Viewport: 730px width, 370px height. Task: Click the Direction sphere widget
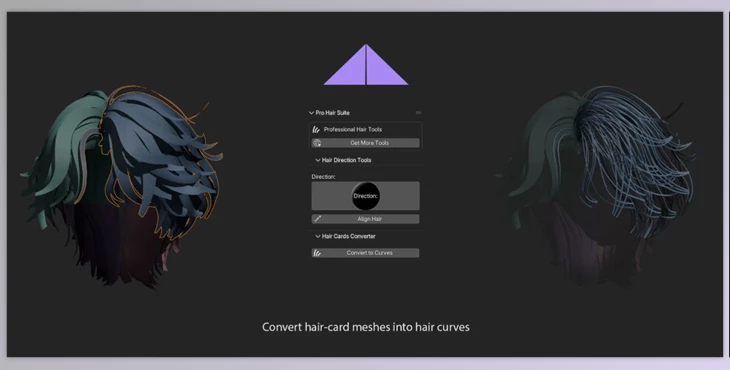[x=365, y=196]
